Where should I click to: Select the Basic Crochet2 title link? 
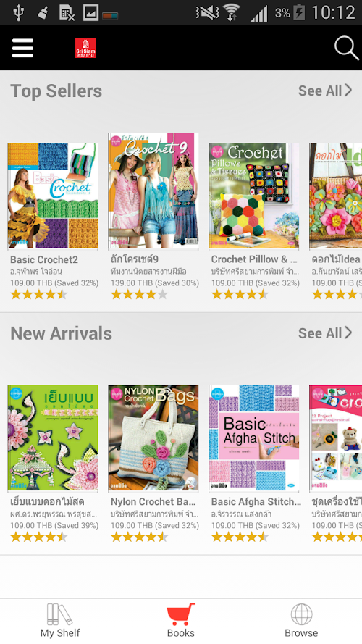click(x=44, y=259)
